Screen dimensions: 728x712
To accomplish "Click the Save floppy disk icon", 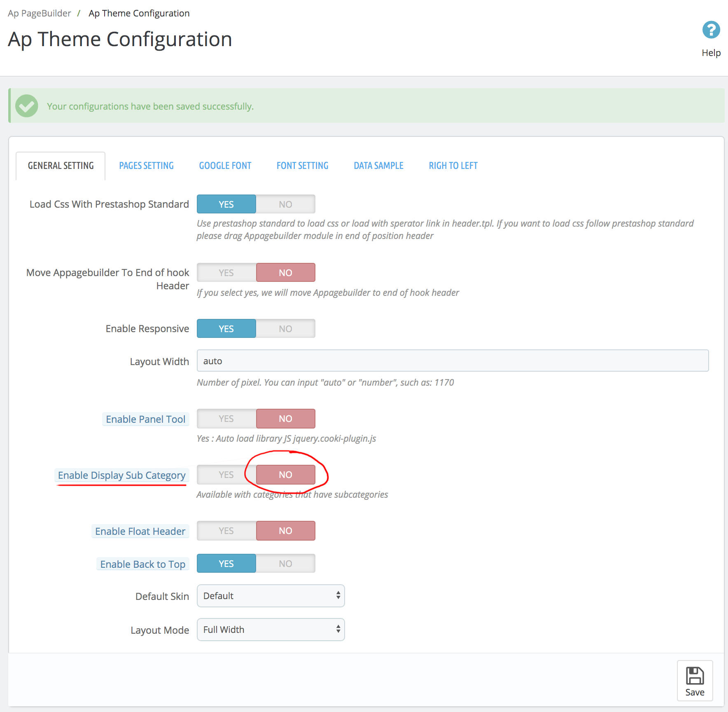I will coord(695,676).
